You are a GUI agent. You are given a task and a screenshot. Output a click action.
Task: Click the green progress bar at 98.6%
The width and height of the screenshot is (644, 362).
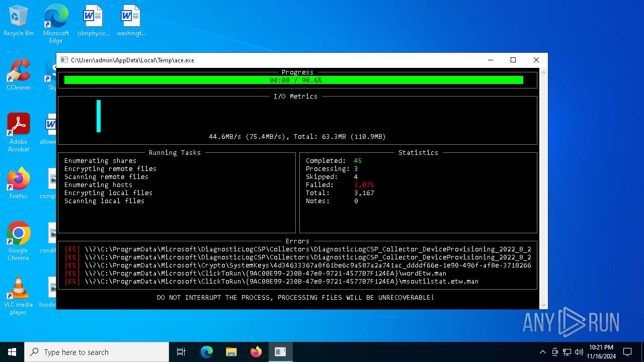click(x=294, y=80)
